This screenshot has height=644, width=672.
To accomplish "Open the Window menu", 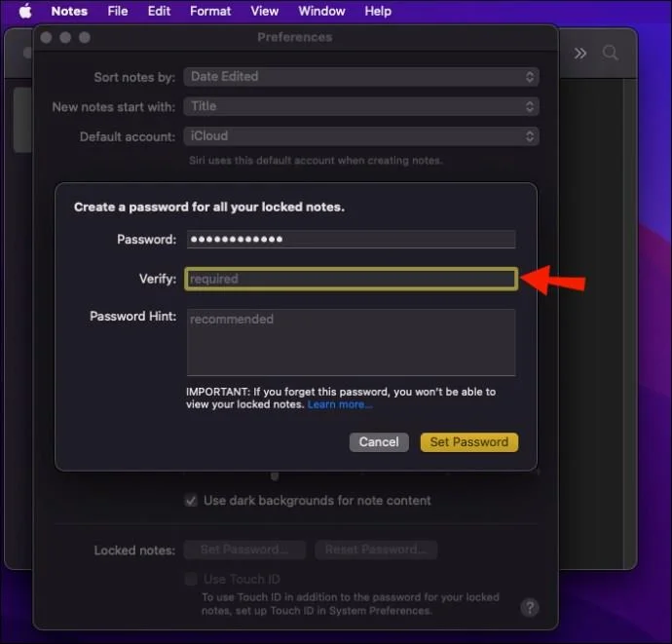I will 321,11.
